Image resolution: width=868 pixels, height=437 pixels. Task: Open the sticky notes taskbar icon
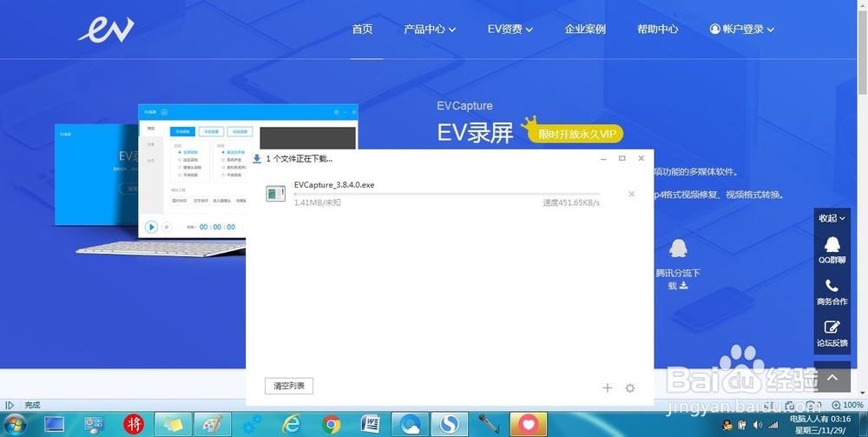click(x=173, y=425)
